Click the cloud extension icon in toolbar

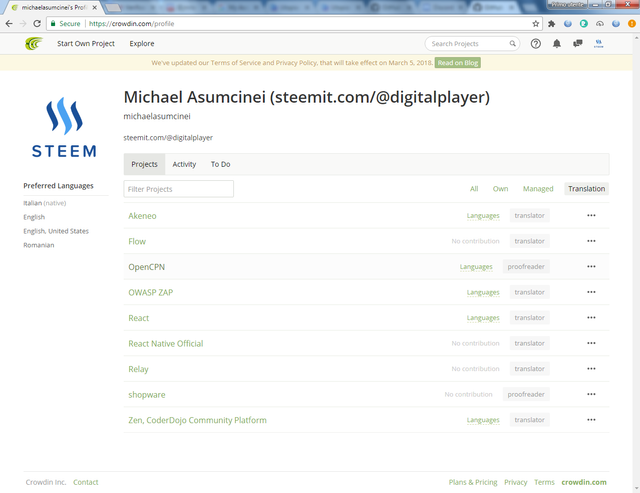tap(600, 24)
